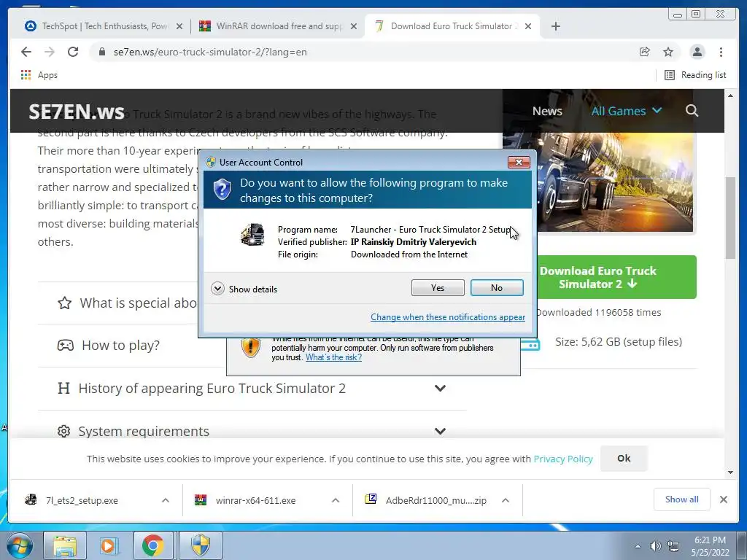
Task: Expand the How to play section
Action: pyautogui.click(x=120, y=345)
